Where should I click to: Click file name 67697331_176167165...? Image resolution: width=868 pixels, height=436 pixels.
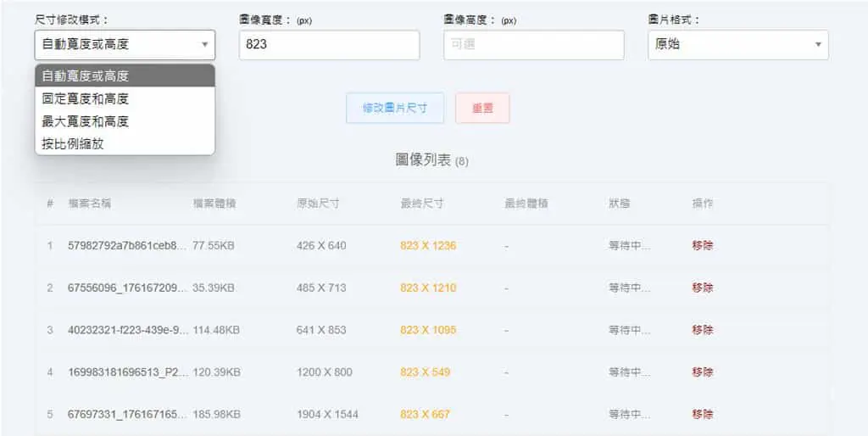127,414
